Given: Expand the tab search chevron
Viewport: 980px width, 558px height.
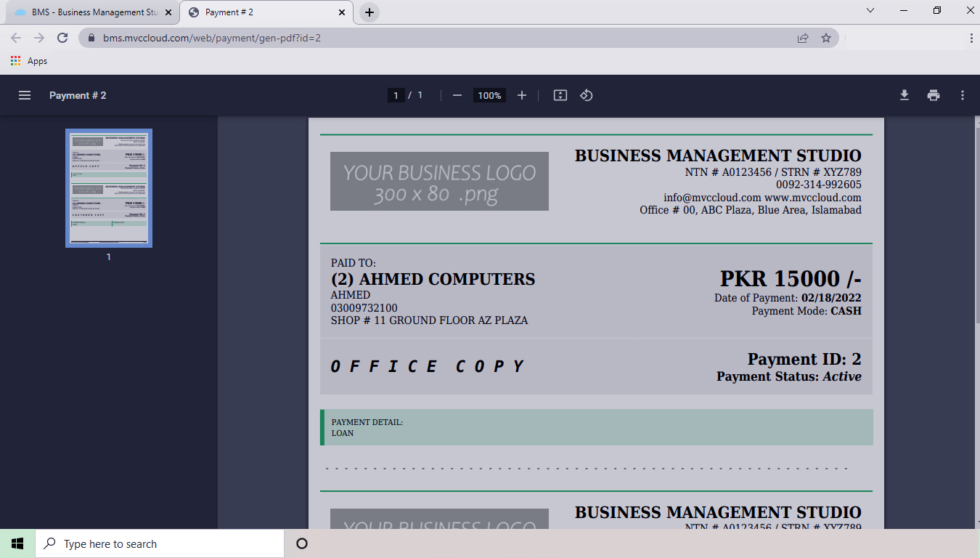Looking at the screenshot, I should pos(870,11).
